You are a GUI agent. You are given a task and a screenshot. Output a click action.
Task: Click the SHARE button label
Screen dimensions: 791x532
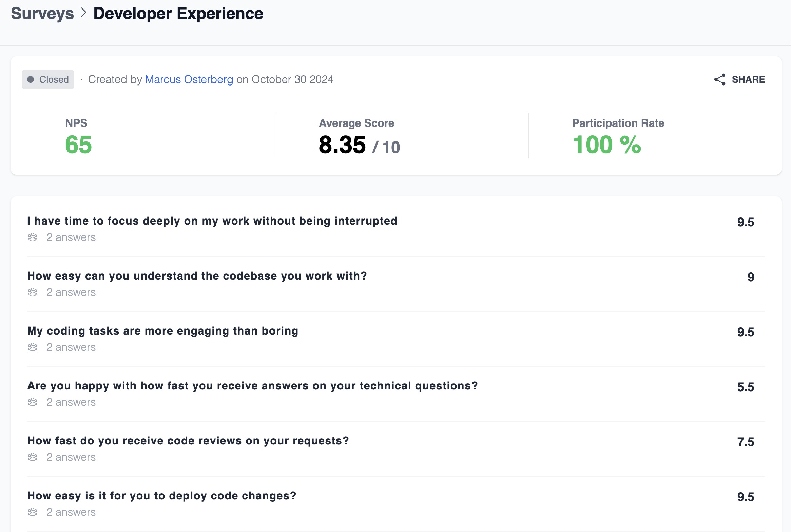[x=748, y=79]
